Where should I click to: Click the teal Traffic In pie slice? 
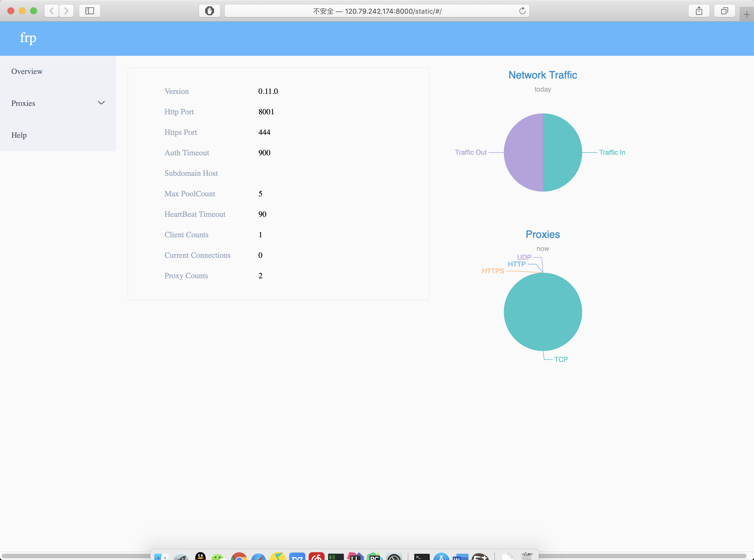point(563,153)
